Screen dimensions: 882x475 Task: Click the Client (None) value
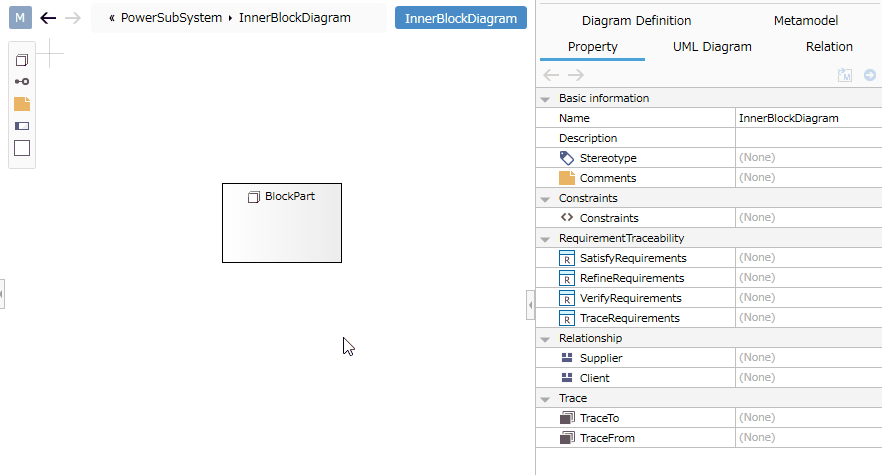tap(757, 377)
